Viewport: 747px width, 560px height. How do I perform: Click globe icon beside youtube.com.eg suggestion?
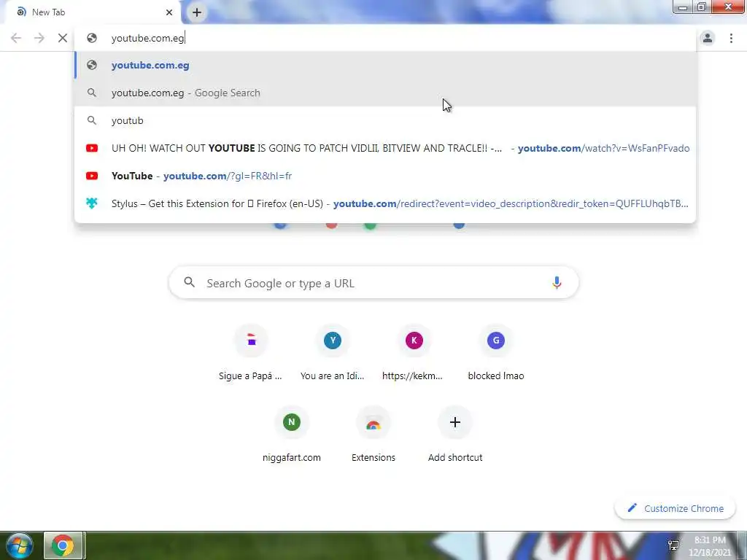point(92,65)
